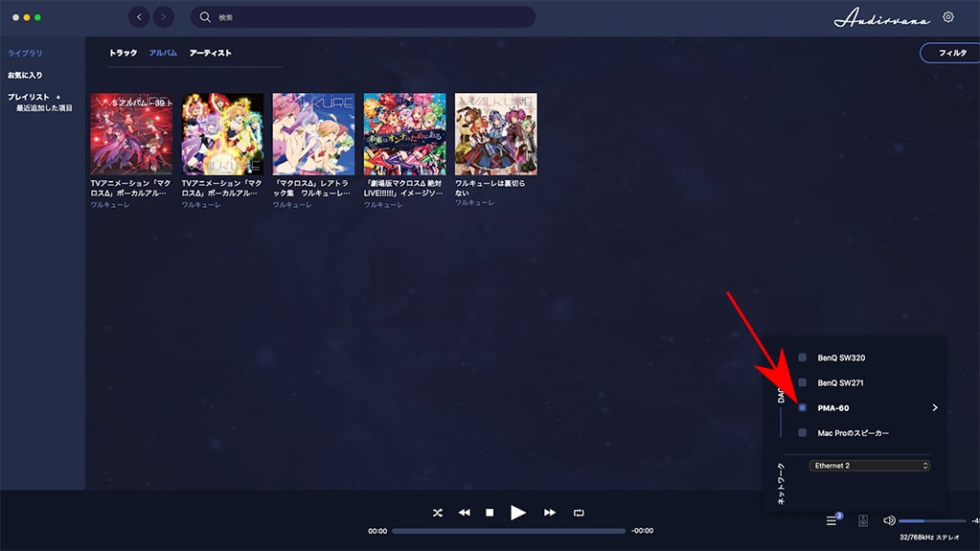Open ライブラリ in the sidebar
The height and width of the screenshot is (551, 980).
coord(25,53)
